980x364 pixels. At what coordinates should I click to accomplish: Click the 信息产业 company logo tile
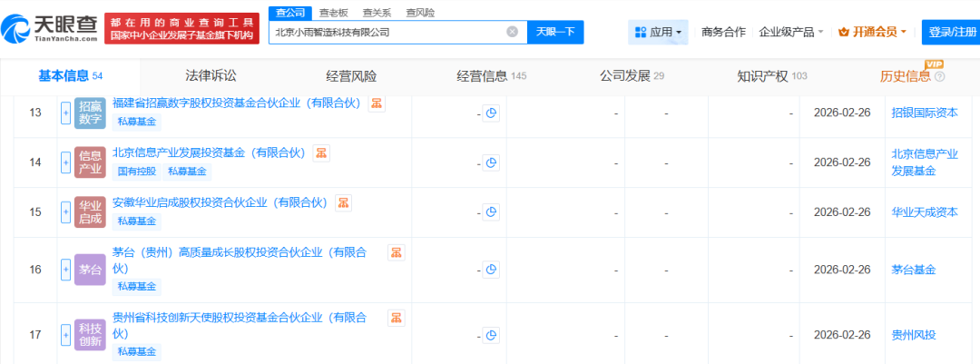pos(90,162)
